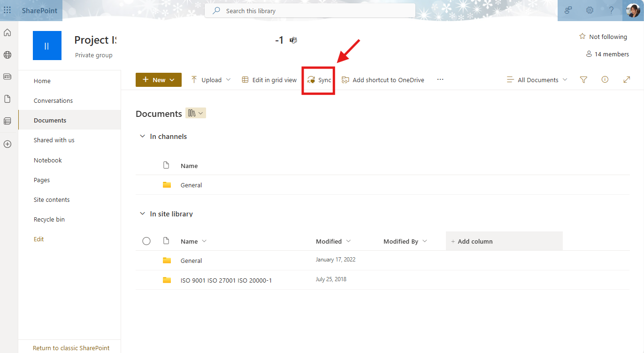This screenshot has height=353, width=644.
Task: Open the All Documents view dropdown
Action: pos(537,80)
